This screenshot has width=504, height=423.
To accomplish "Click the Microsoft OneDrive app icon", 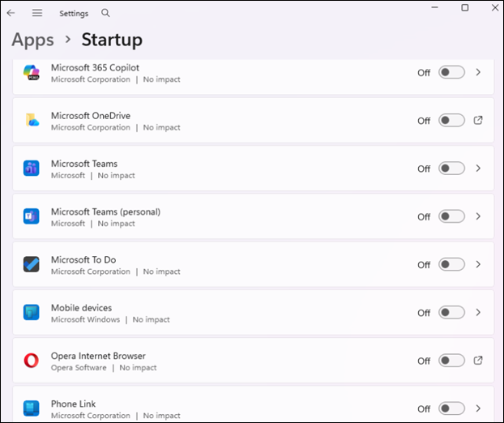I will [31, 120].
